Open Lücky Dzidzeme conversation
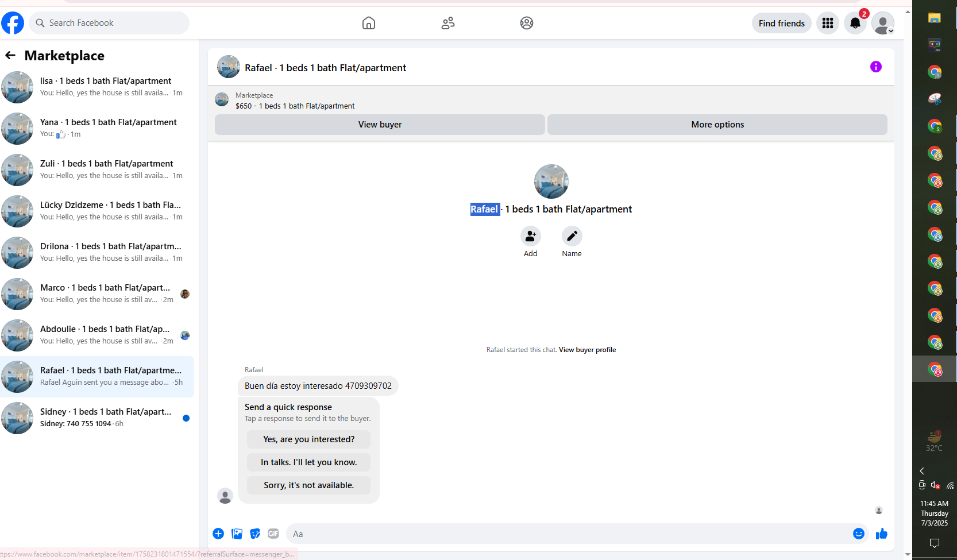The image size is (957, 560). [x=97, y=211]
